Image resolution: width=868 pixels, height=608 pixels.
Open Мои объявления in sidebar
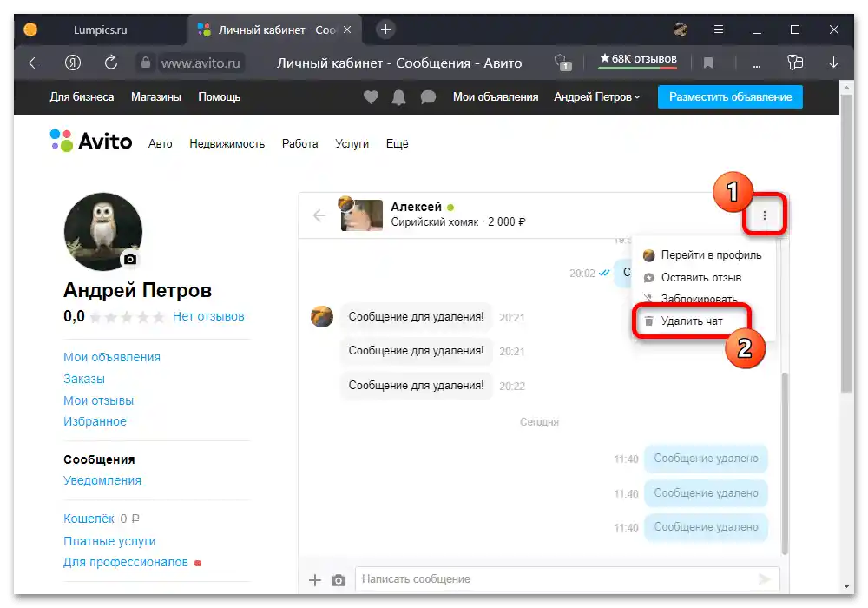tap(112, 357)
